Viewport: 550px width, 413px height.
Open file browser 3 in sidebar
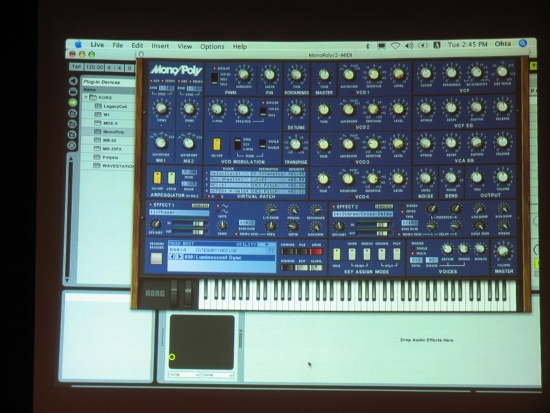(72, 134)
